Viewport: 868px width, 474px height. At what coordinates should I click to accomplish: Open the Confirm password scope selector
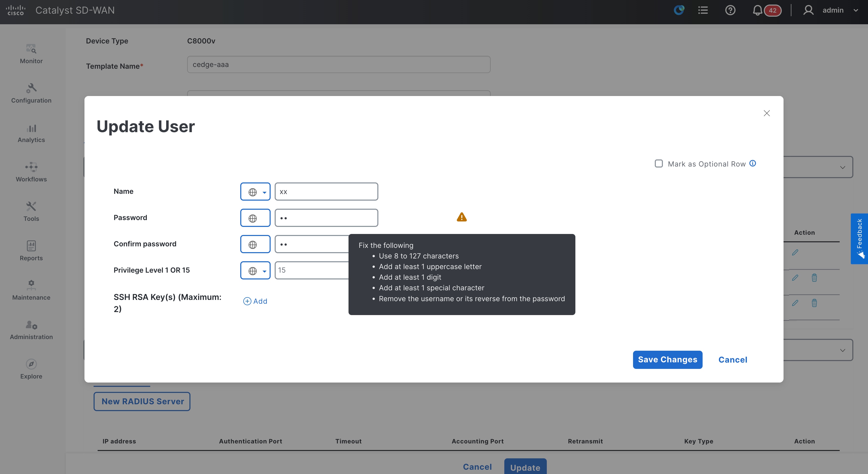[x=255, y=244]
